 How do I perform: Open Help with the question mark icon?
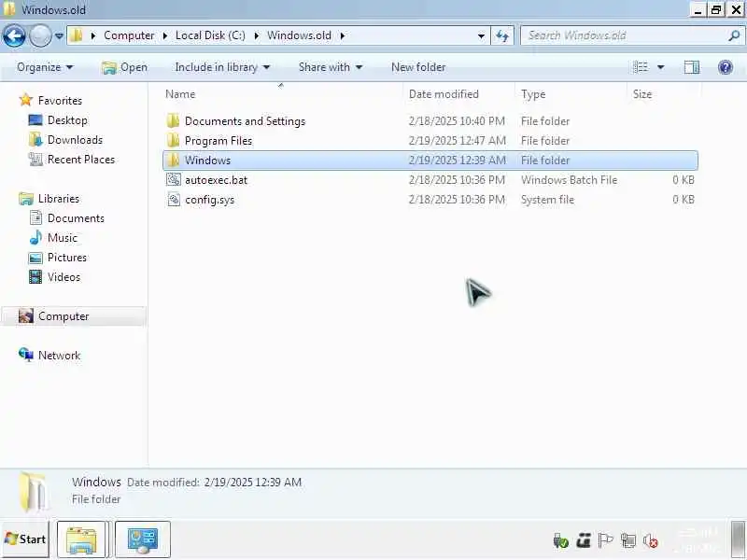(x=726, y=67)
